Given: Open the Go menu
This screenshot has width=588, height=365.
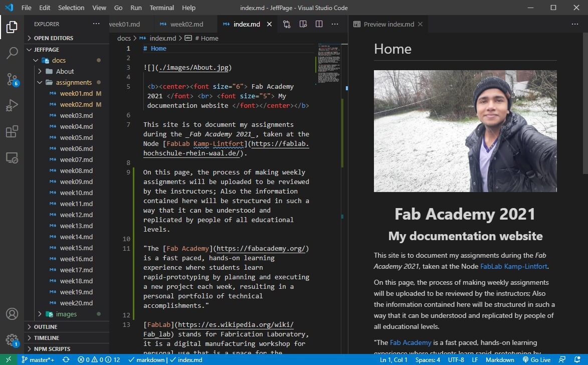Looking at the screenshot, I should click(118, 8).
